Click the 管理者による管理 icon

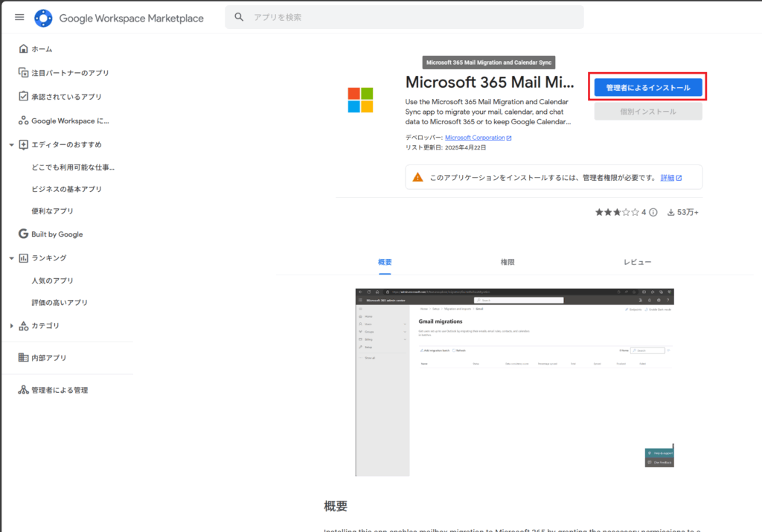pyautogui.click(x=23, y=390)
